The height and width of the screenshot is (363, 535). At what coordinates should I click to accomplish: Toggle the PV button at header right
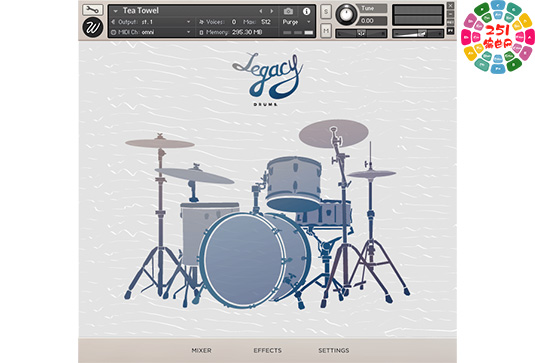[450, 31]
